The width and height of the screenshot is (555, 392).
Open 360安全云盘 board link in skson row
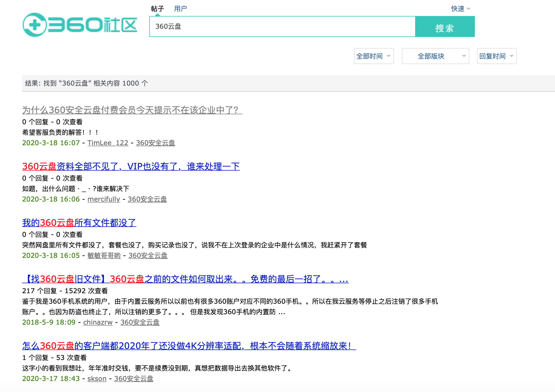pyautogui.click(x=133, y=378)
